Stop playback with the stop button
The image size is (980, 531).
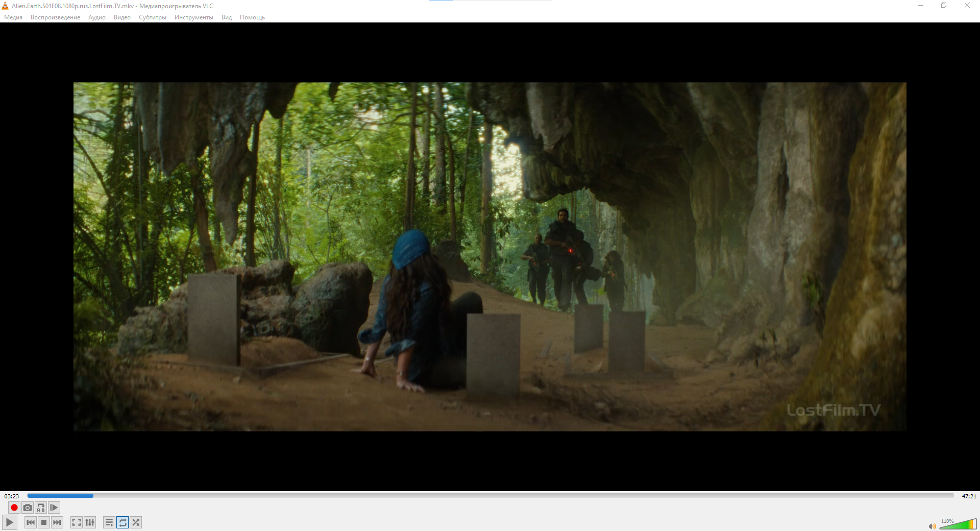coord(44,522)
